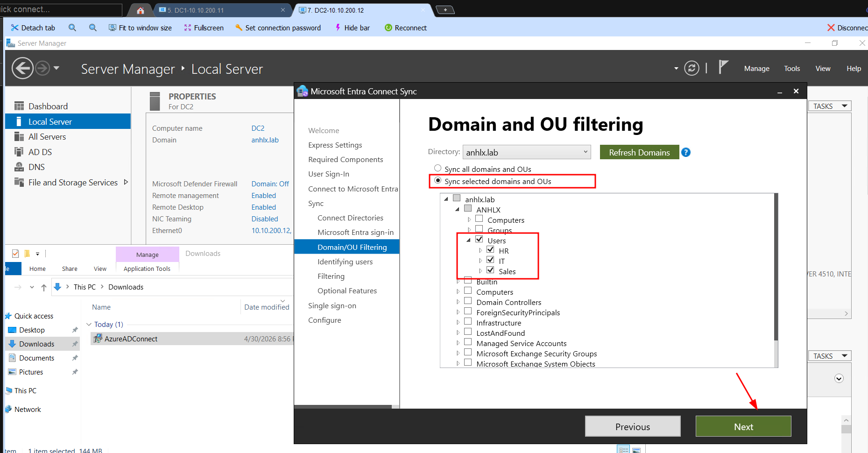Add a new connection tab with plus button
The width and height of the screenshot is (868, 453).
pos(445,10)
